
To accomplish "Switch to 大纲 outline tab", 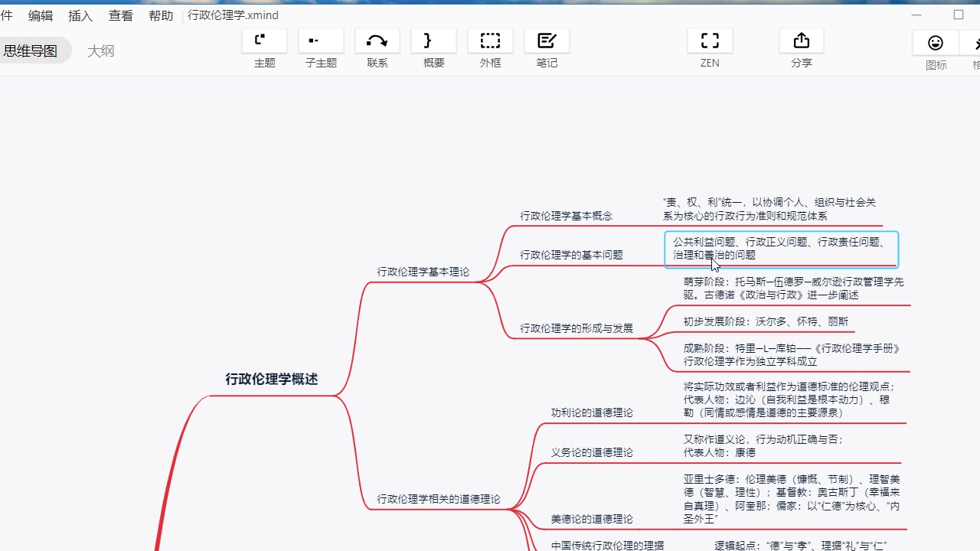I will [100, 51].
